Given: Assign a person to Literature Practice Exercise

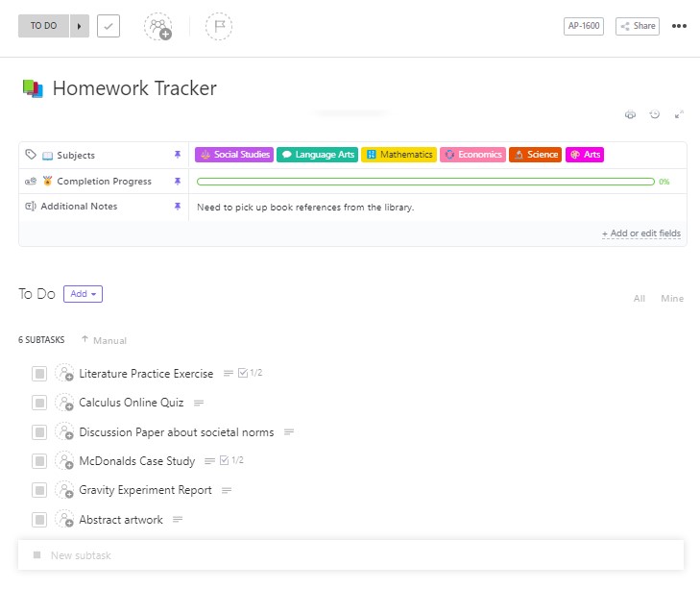Looking at the screenshot, I should click(65, 373).
